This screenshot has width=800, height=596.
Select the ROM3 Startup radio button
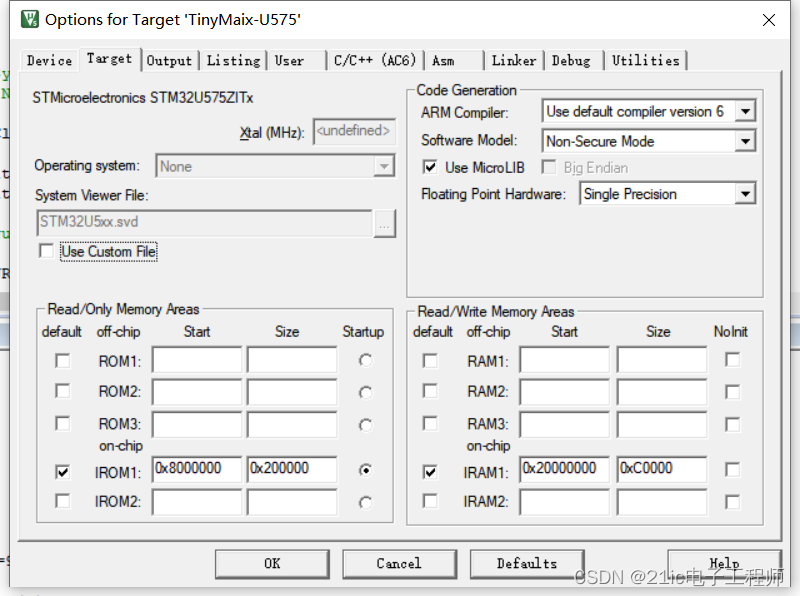click(365, 425)
